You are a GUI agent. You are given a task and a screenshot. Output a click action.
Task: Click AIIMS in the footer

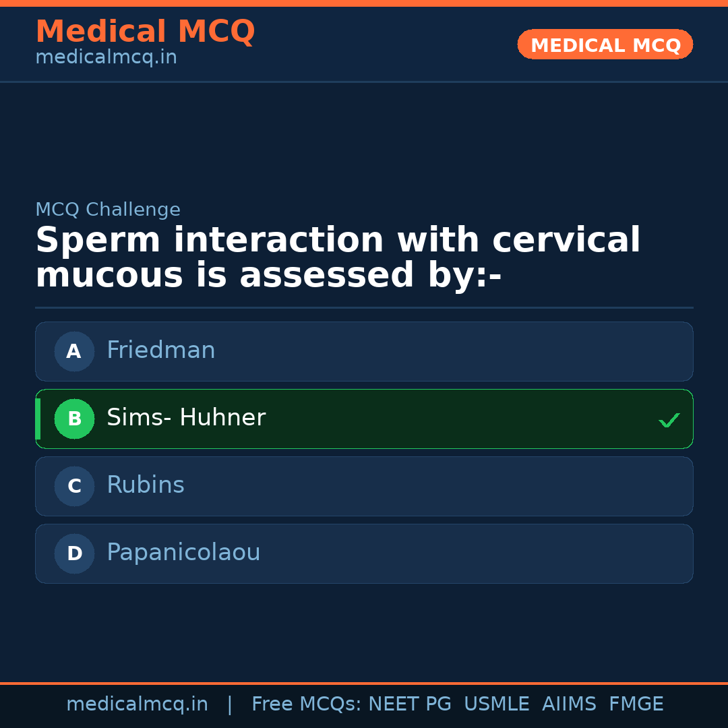point(569,704)
